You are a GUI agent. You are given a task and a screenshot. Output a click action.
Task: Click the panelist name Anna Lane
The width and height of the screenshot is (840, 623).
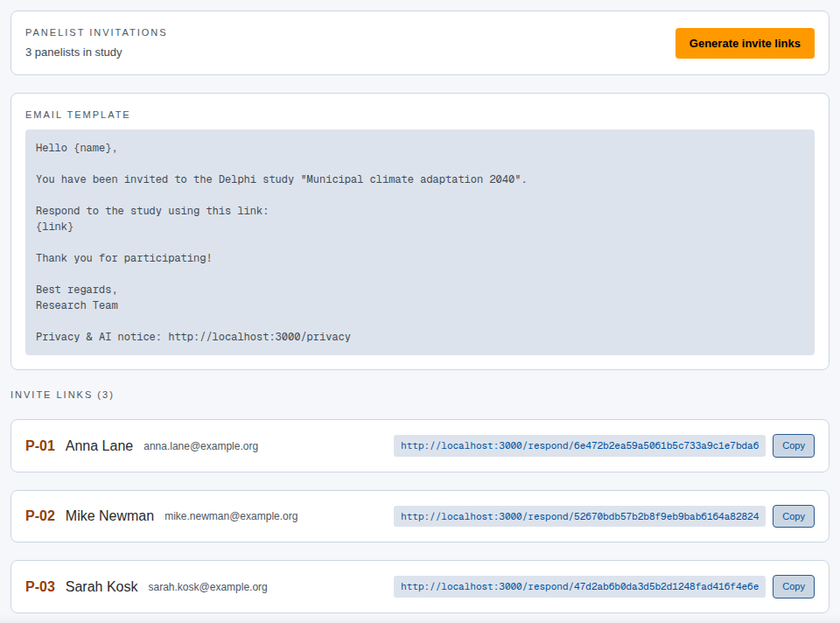point(99,445)
